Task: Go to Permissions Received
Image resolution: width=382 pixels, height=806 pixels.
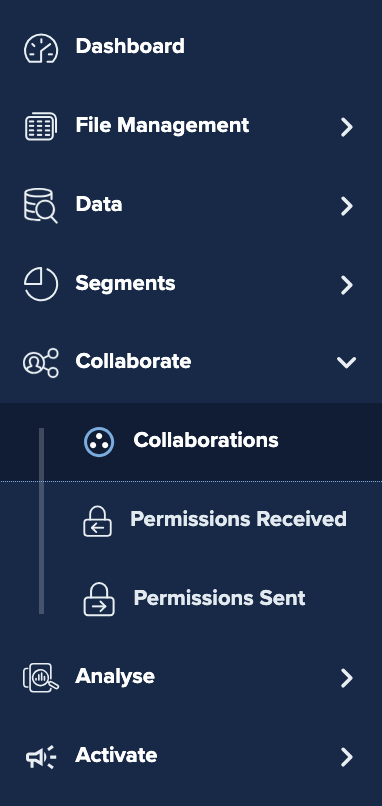Action: 239,519
